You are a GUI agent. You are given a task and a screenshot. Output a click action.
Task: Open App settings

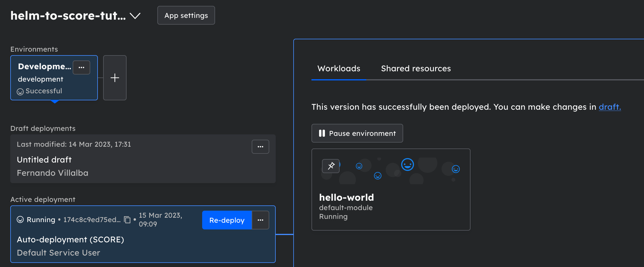[186, 15]
